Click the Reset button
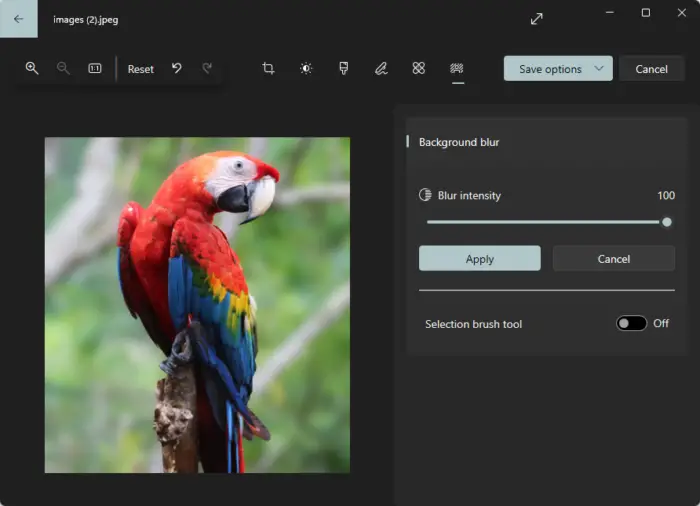The height and width of the screenshot is (506, 700). [x=141, y=69]
